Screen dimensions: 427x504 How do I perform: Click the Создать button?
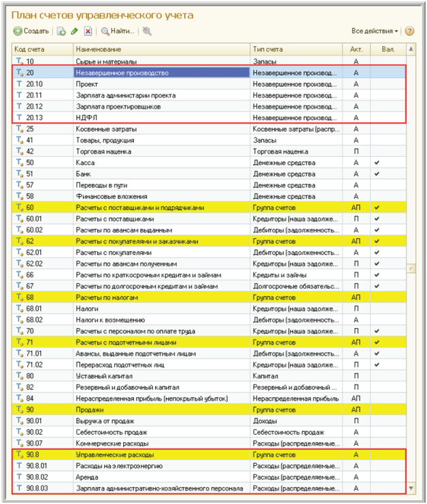(31, 31)
